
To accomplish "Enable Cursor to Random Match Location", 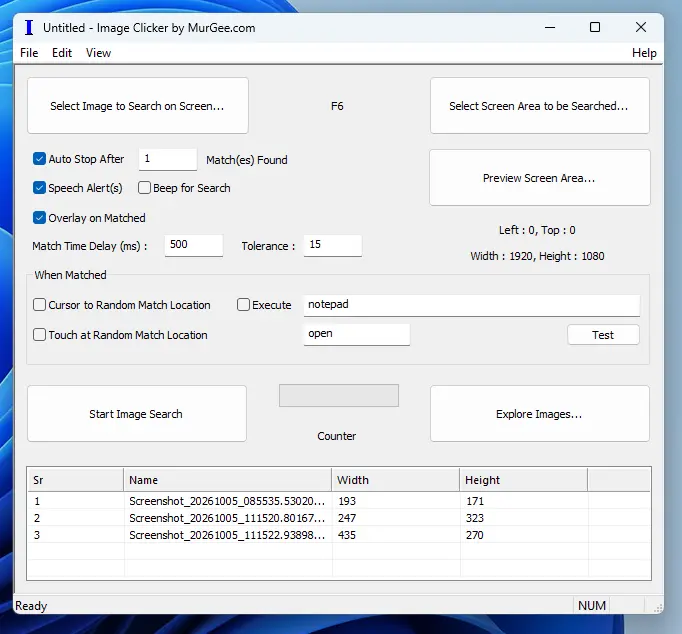I will (x=39, y=305).
